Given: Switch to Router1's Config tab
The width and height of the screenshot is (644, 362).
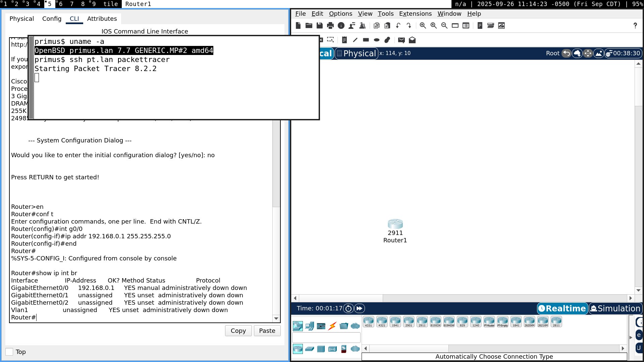Looking at the screenshot, I should (x=52, y=19).
